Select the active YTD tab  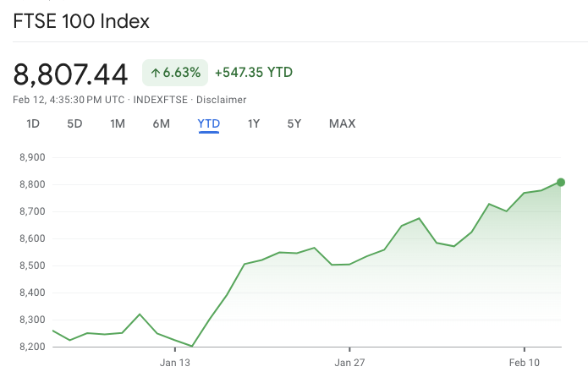point(209,123)
